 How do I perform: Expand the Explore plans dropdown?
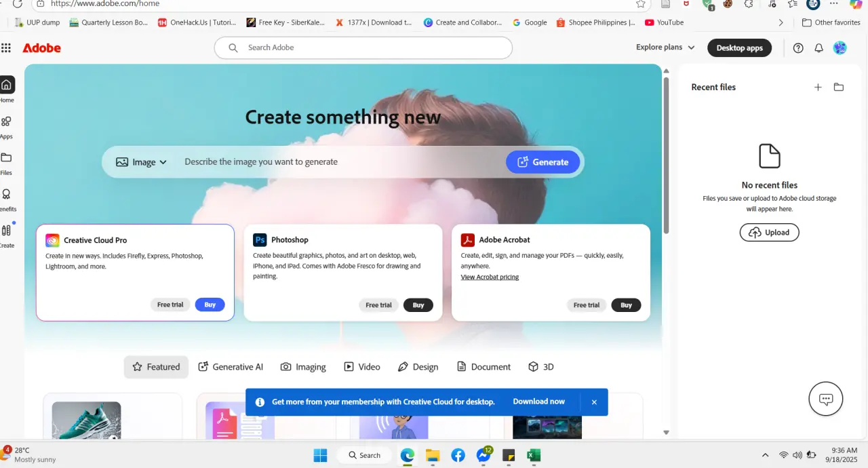(665, 47)
